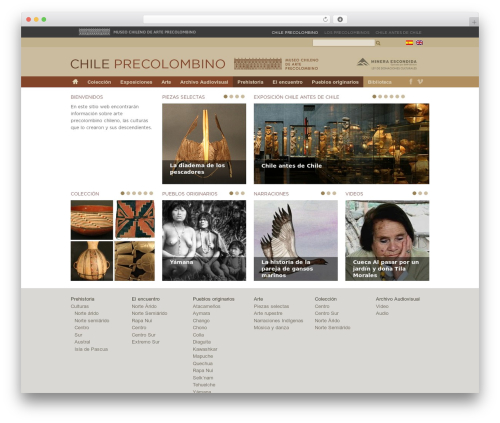Select last dot of Videos carousel
Viewport: 500px width, 423px height.
426,193
